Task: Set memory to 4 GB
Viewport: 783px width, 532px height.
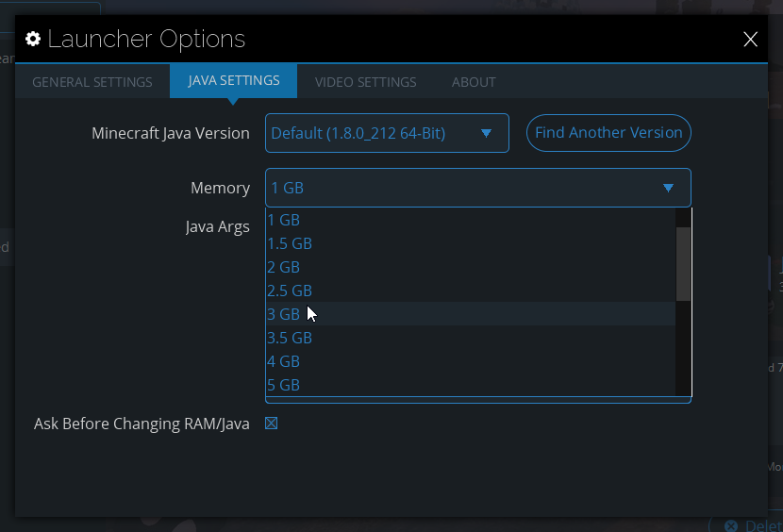Action: point(471,361)
